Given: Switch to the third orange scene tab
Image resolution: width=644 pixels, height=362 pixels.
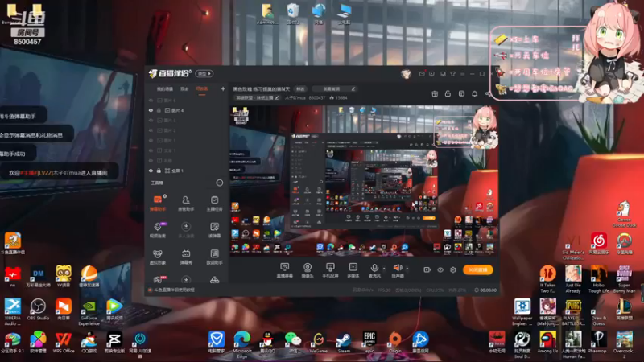Looking at the screenshot, I should click(x=202, y=89).
